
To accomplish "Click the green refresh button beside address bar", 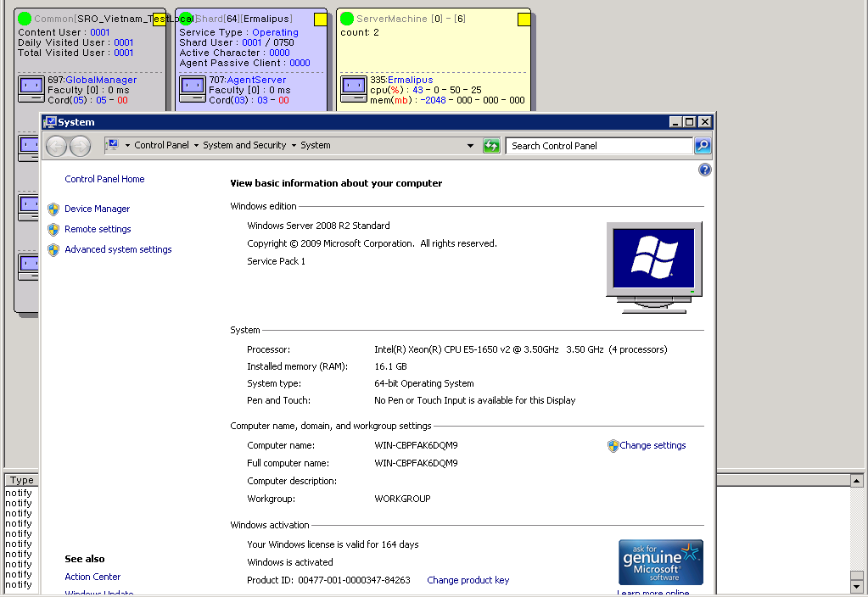I will coord(491,146).
